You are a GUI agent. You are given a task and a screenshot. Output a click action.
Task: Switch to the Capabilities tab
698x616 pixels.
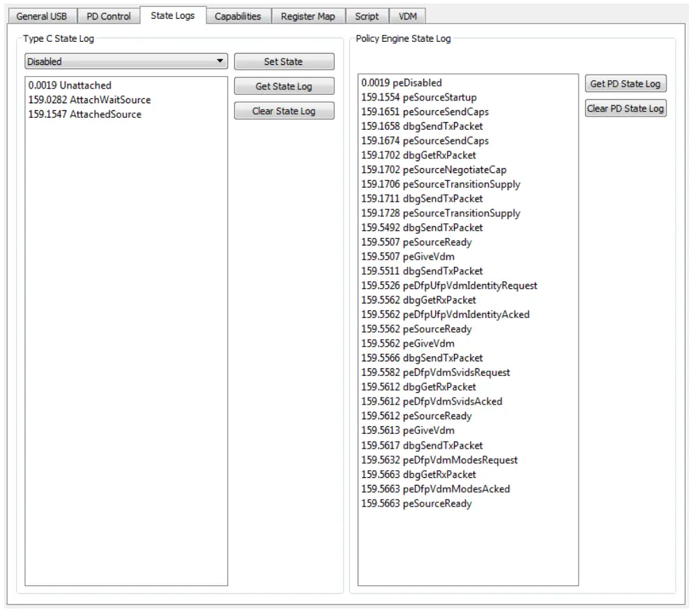pyautogui.click(x=238, y=16)
